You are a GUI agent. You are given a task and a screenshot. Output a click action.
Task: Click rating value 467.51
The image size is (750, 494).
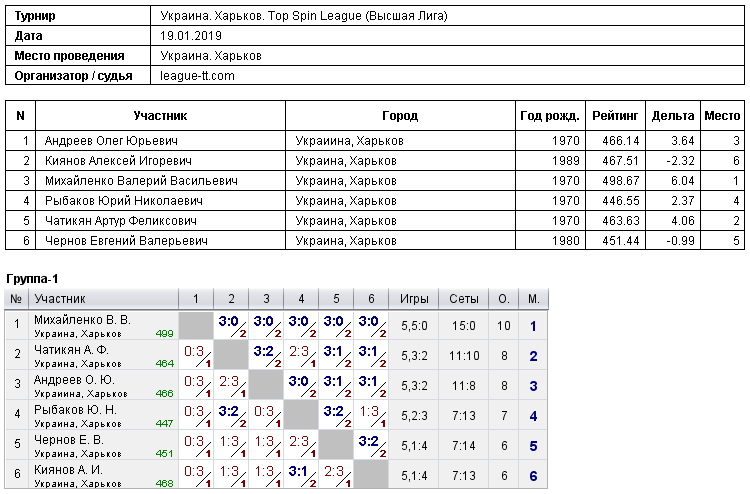tap(620, 161)
